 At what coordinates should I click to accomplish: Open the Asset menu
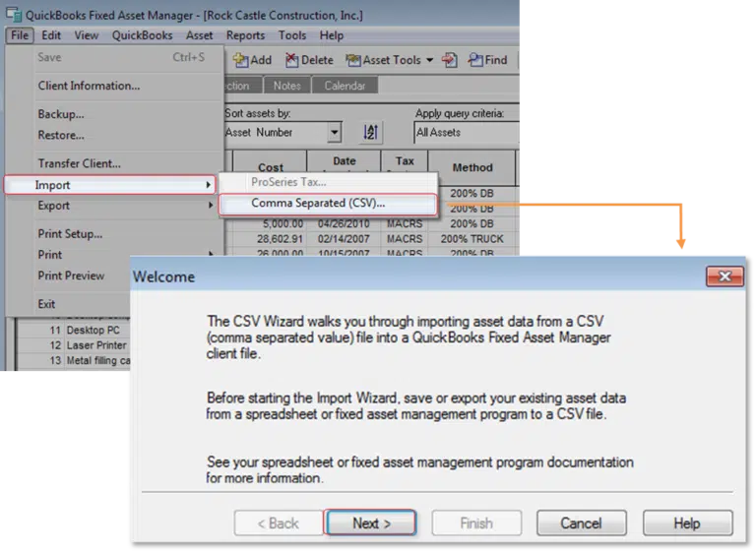point(199,35)
